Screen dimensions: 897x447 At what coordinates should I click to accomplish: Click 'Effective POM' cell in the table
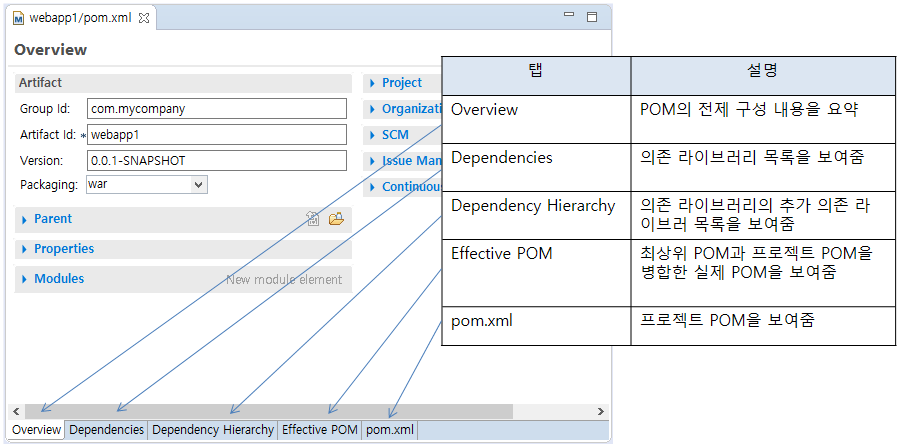pyautogui.click(x=537, y=273)
